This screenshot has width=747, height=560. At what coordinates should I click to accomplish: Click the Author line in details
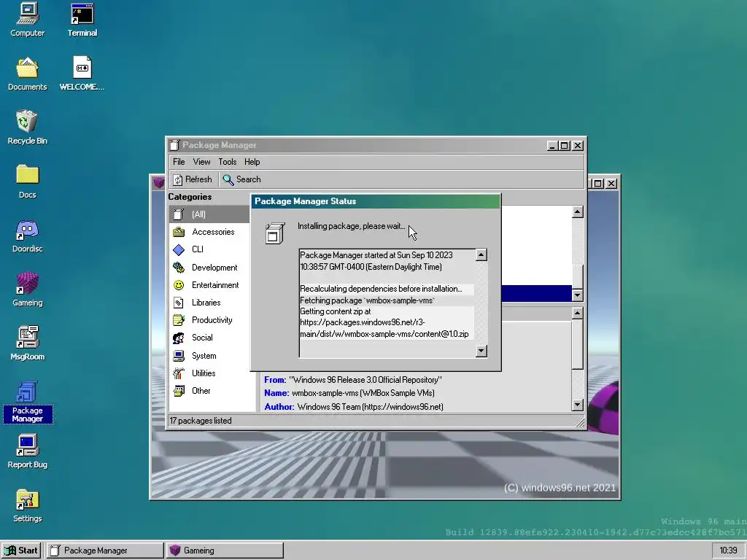354,407
